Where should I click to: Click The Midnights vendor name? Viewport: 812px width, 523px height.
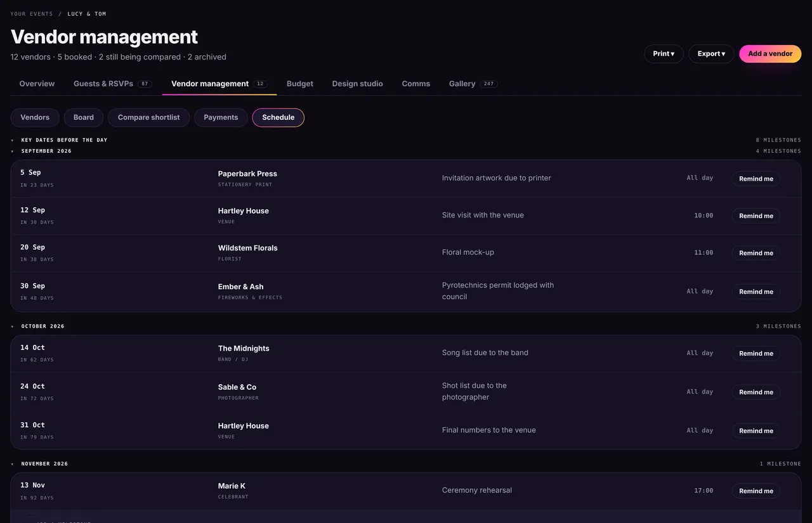(244, 348)
